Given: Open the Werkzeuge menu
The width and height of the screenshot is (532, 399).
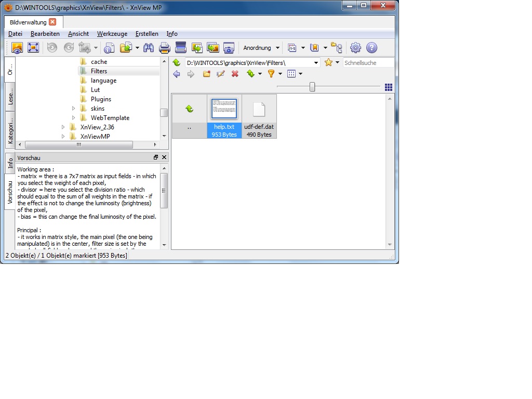Looking at the screenshot, I should pyautogui.click(x=112, y=34).
